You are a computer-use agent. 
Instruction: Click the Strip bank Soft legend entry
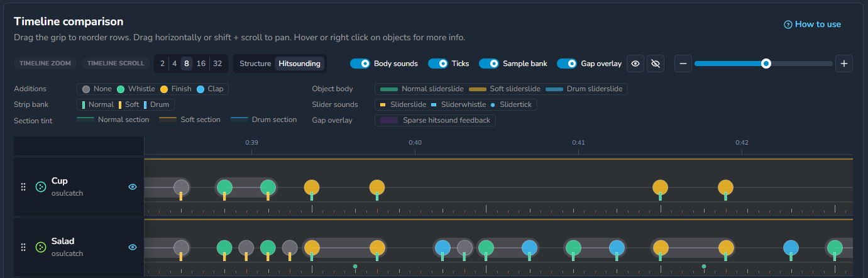pos(128,104)
